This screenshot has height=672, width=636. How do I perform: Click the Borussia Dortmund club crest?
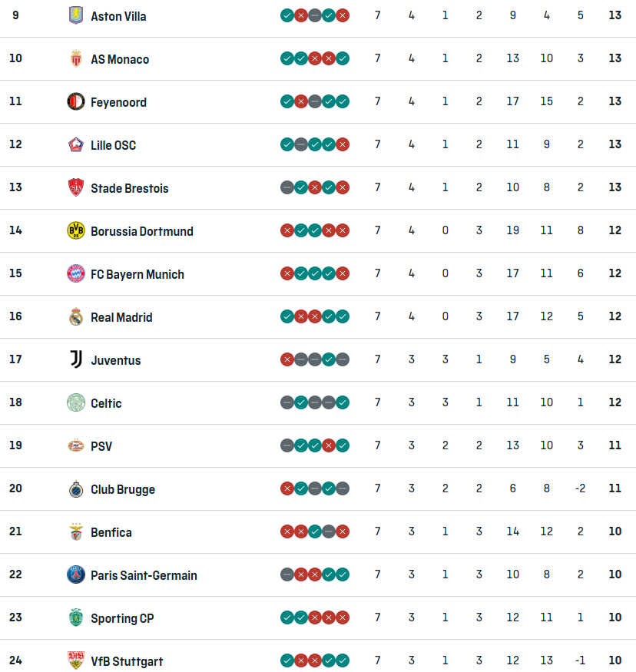75,230
